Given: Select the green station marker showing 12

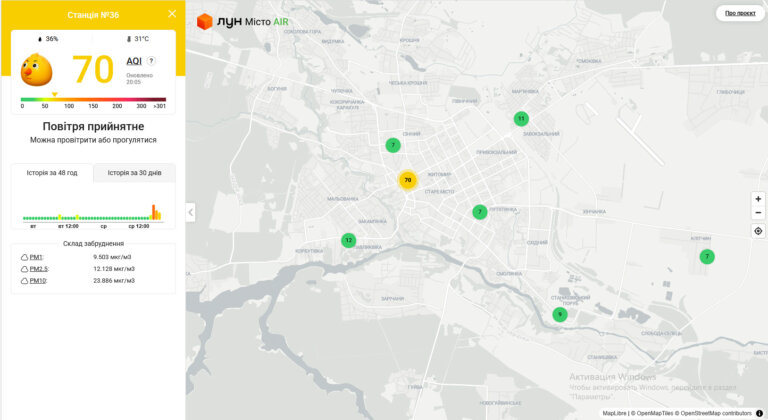Looking at the screenshot, I should (x=348, y=240).
